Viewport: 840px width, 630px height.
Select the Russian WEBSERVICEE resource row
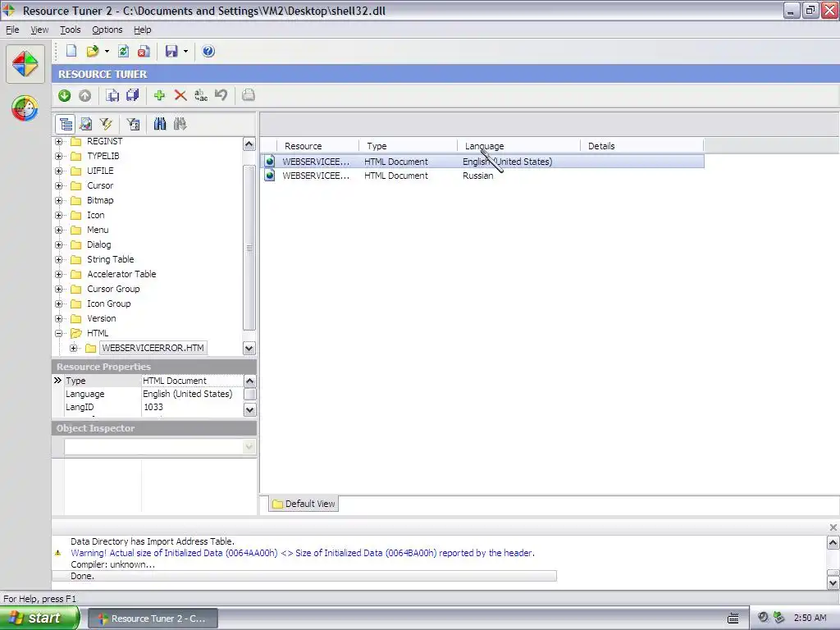482,176
